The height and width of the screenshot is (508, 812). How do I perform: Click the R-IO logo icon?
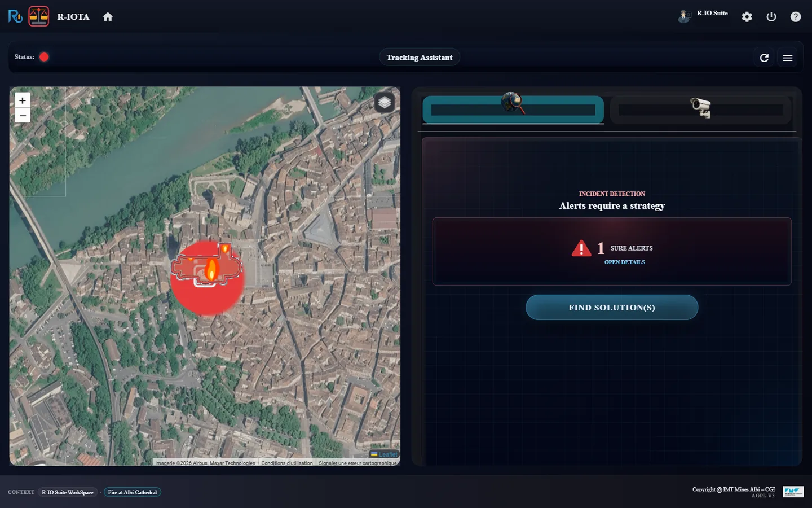pyautogui.click(x=15, y=16)
